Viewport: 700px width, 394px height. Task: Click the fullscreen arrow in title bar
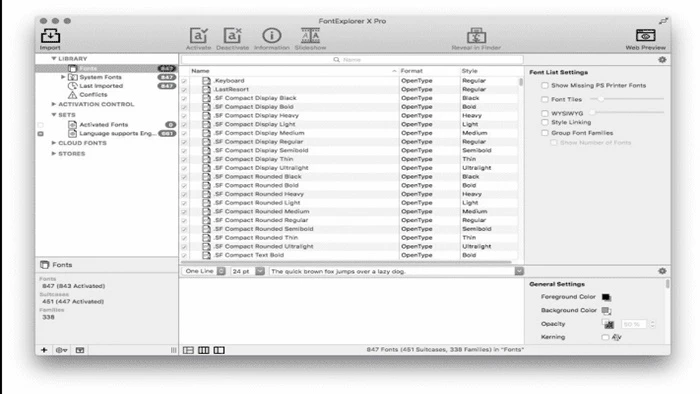point(663,21)
